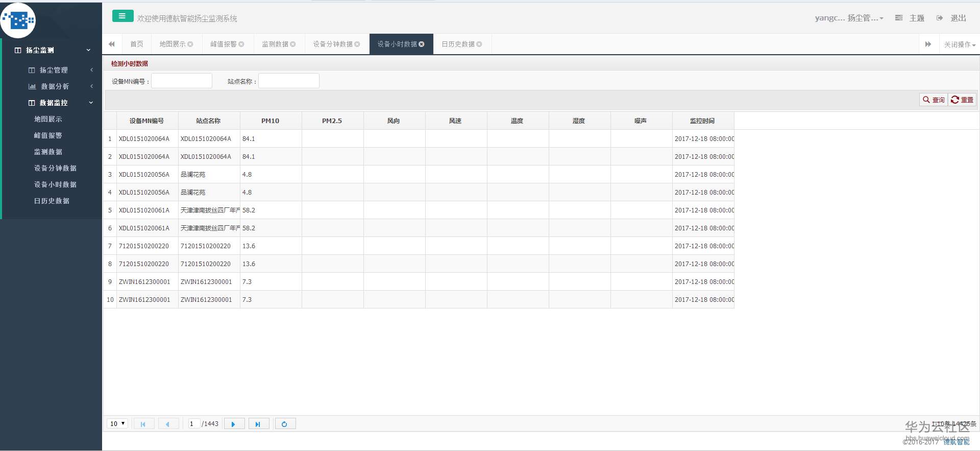The width and height of the screenshot is (980, 451).
Task: Click the 站点名称 column header
Action: [x=209, y=121]
